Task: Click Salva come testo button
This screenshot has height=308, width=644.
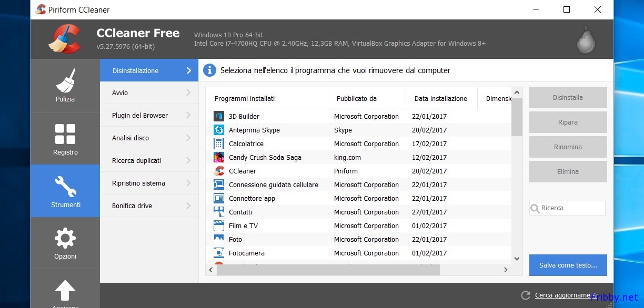Action: [568, 265]
